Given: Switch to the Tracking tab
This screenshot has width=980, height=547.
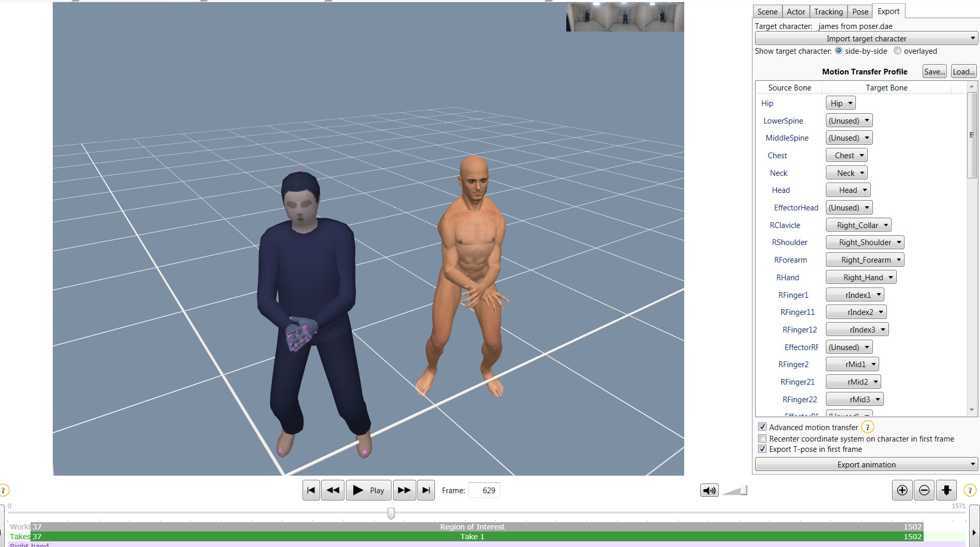Looking at the screenshot, I should pyautogui.click(x=828, y=11).
